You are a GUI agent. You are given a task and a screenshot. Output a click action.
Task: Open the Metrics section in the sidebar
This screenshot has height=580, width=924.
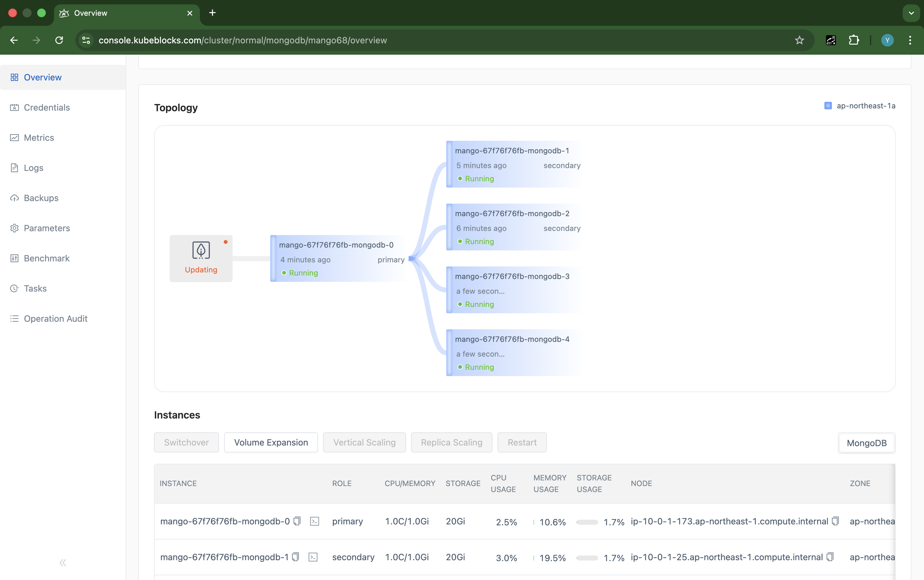coord(38,137)
